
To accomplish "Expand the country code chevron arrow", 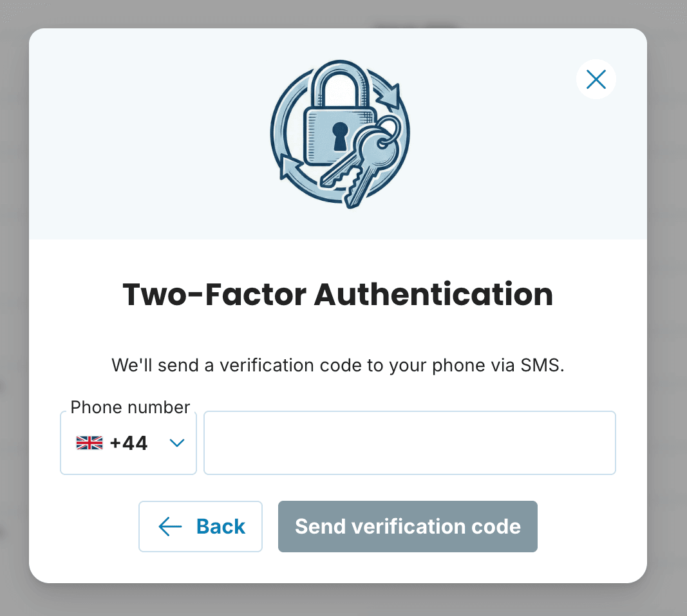I will click(x=176, y=443).
